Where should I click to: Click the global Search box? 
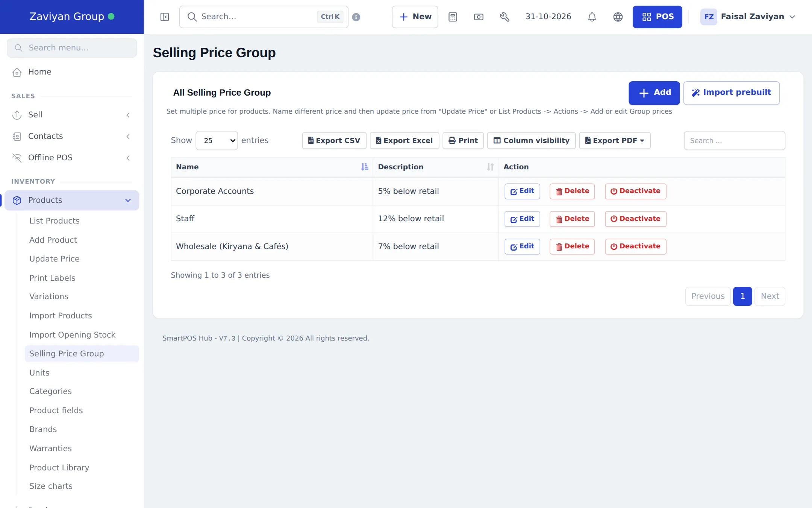coord(264,17)
